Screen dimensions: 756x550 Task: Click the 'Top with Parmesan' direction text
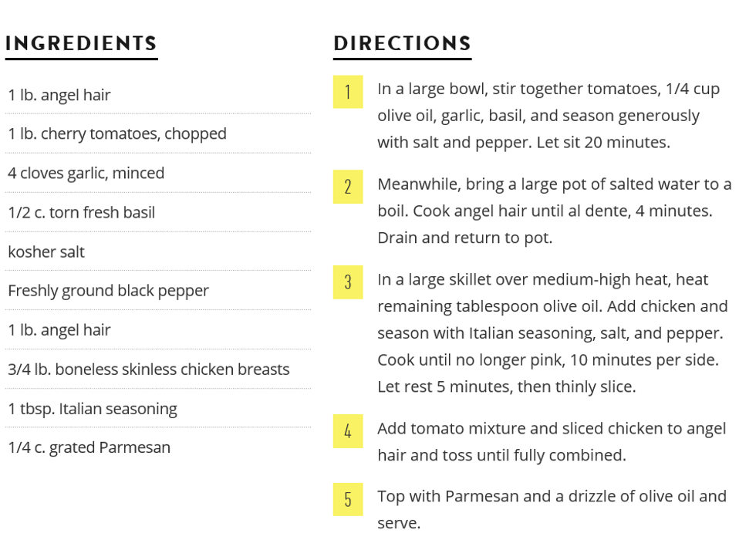pyautogui.click(x=551, y=509)
